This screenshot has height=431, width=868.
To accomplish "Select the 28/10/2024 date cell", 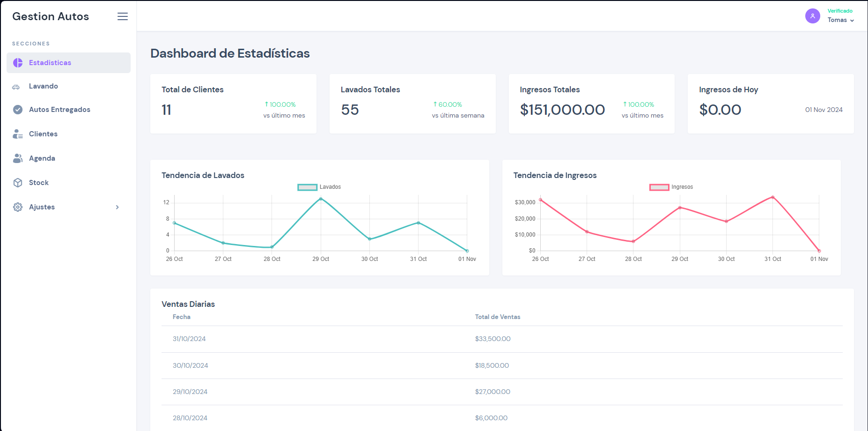I will coord(190,418).
